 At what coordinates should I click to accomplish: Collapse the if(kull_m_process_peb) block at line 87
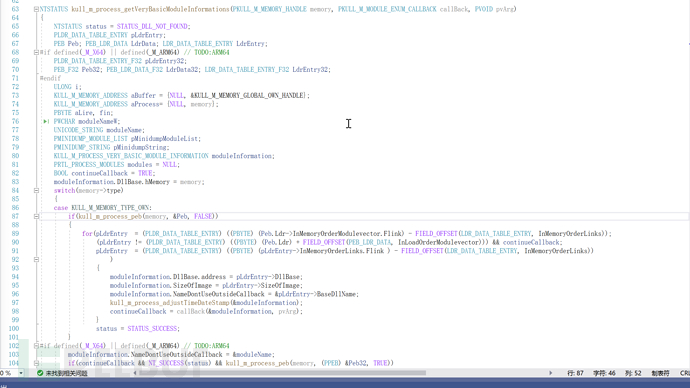pyautogui.click(x=37, y=216)
